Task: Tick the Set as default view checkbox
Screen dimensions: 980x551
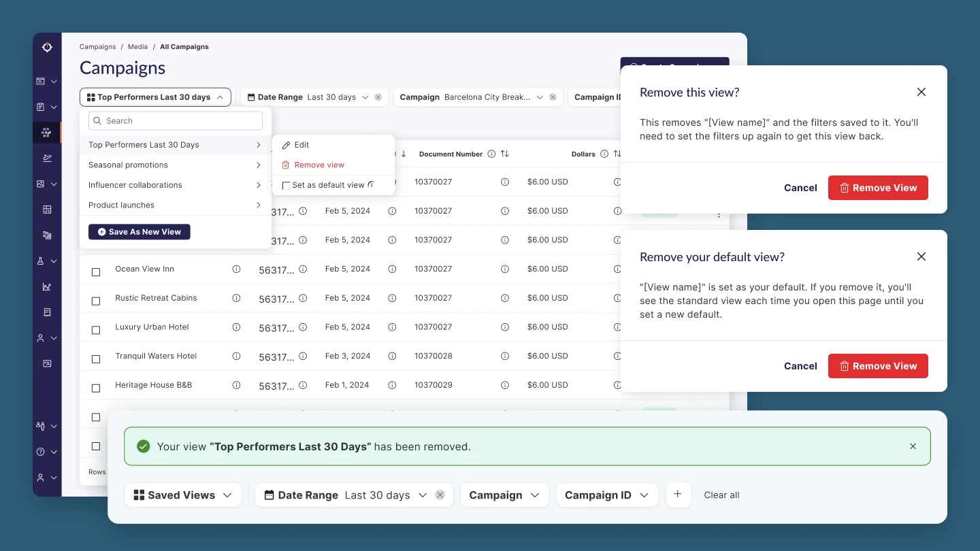Action: coord(287,185)
